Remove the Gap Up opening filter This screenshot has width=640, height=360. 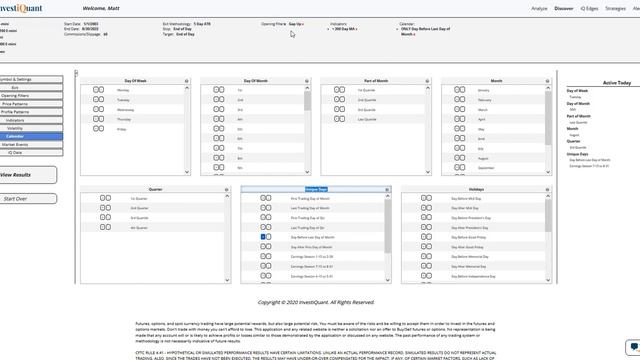303,24
